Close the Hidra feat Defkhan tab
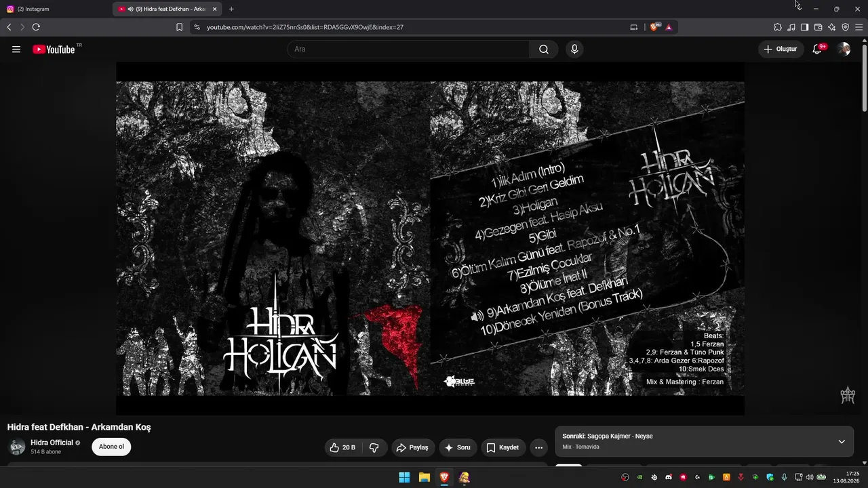This screenshot has width=868, height=488. 214,9
